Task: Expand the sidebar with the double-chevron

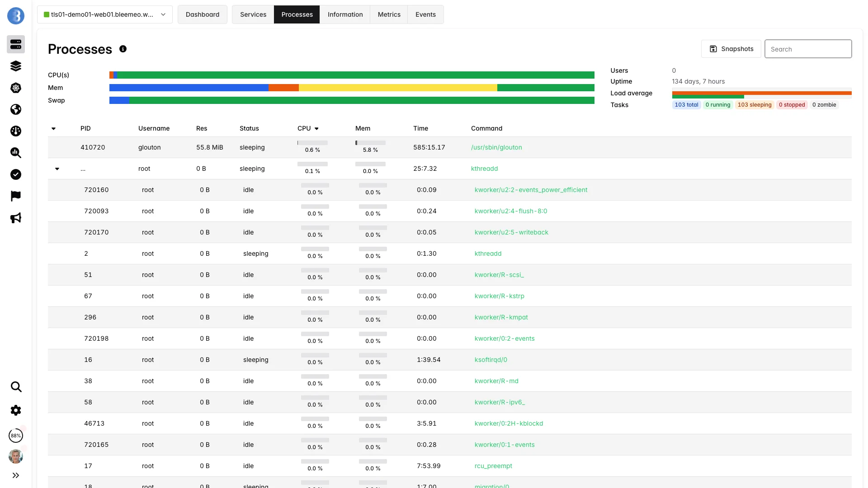Action: pyautogui.click(x=16, y=475)
